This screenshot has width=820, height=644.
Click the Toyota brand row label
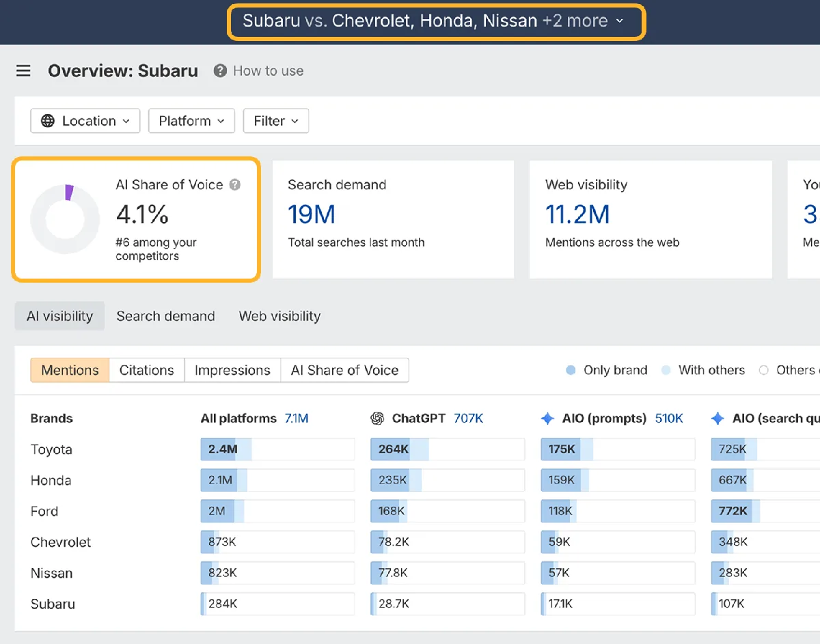[51, 449]
